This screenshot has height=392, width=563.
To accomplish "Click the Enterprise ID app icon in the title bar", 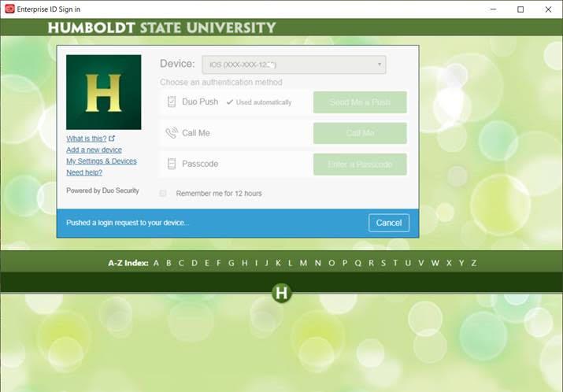I will click(x=9, y=9).
